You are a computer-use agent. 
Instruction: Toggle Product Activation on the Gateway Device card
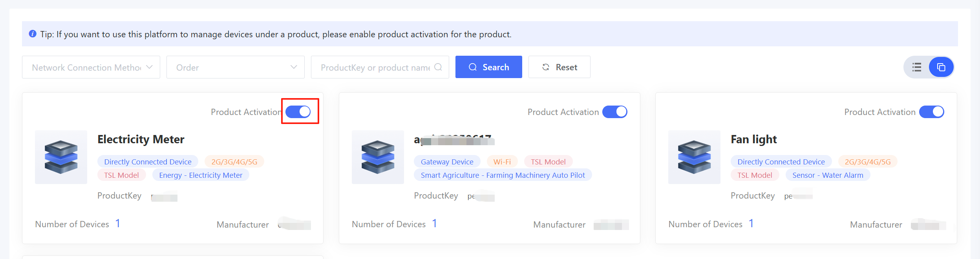click(x=614, y=112)
